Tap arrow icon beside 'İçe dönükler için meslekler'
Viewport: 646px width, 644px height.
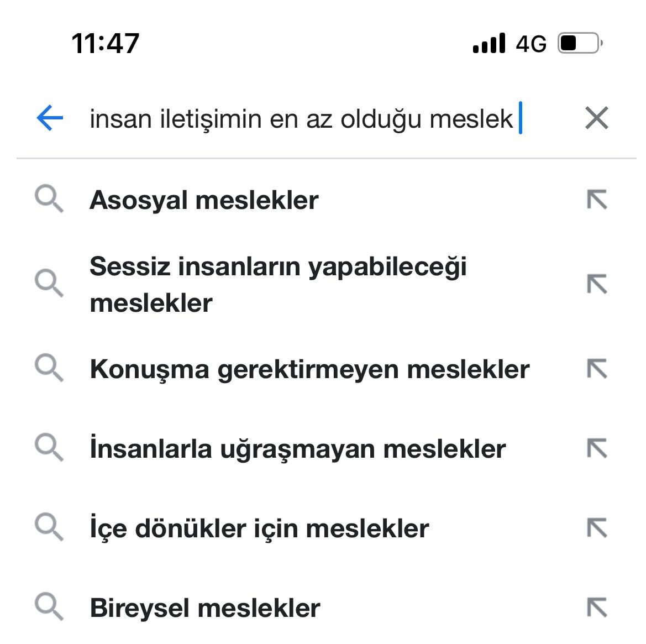coord(597,528)
